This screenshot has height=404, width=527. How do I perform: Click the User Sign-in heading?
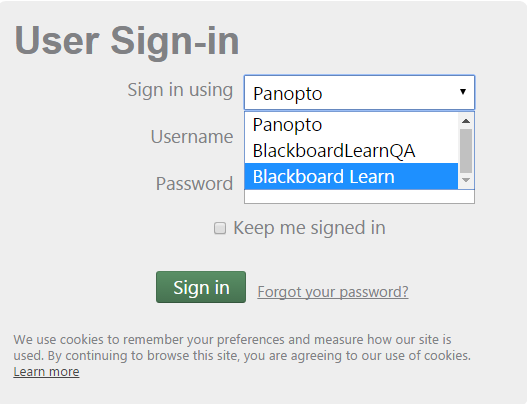(x=127, y=41)
